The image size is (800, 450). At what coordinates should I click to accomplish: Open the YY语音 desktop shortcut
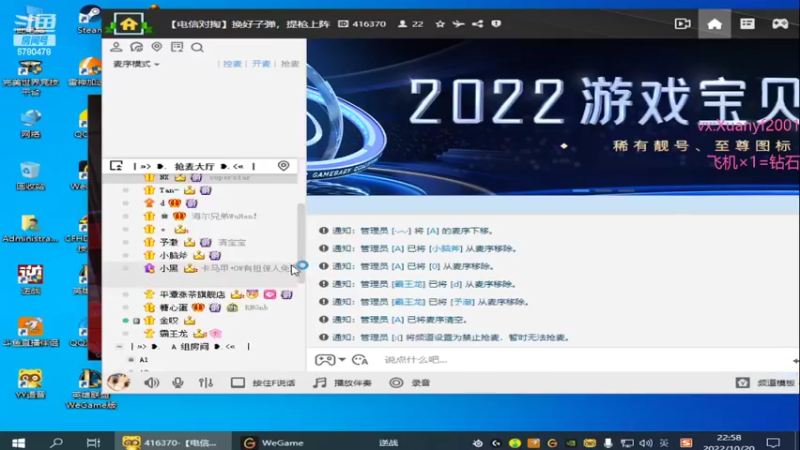click(31, 384)
